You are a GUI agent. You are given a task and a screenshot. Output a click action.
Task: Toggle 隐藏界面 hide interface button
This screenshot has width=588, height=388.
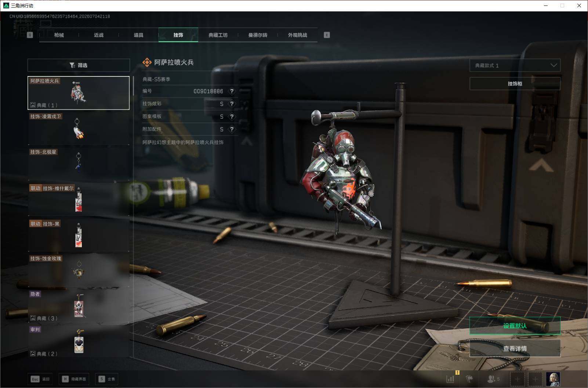pos(74,379)
